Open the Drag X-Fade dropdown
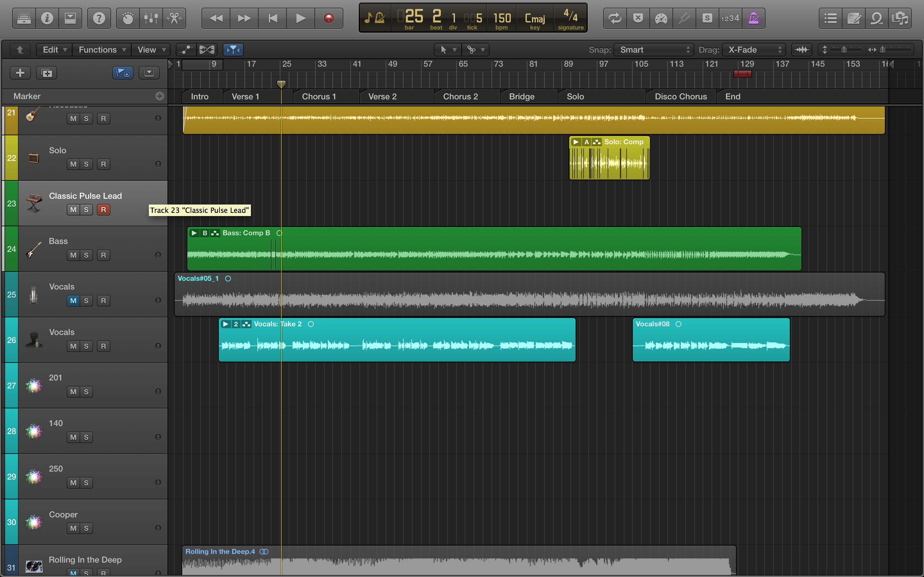Screen dimensions: 924x577 pos(754,50)
